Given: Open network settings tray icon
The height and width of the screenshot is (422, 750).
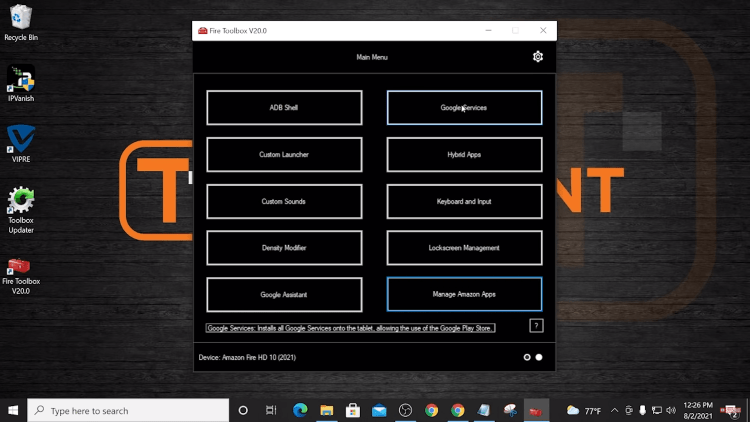Looking at the screenshot, I should [x=657, y=411].
